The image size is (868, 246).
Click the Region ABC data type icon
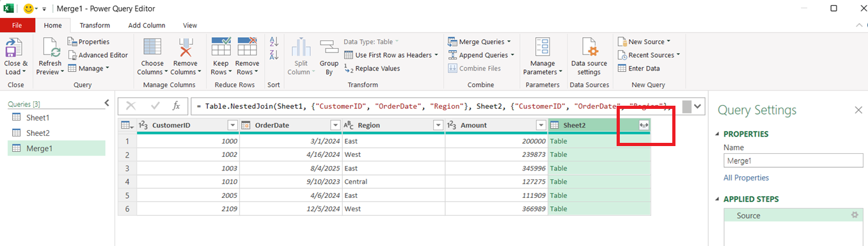(x=349, y=126)
